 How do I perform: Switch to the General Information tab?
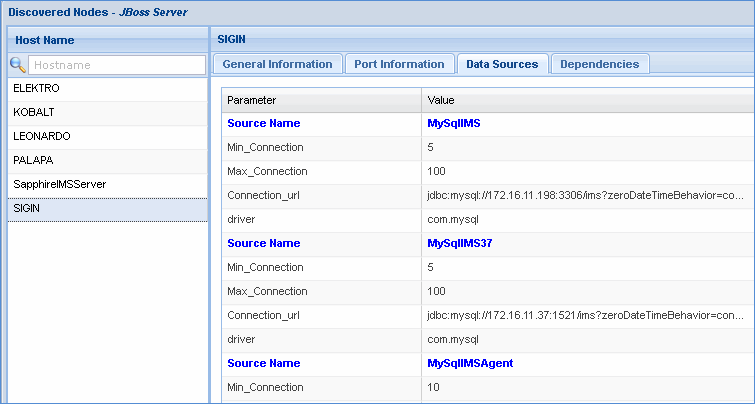pos(277,64)
